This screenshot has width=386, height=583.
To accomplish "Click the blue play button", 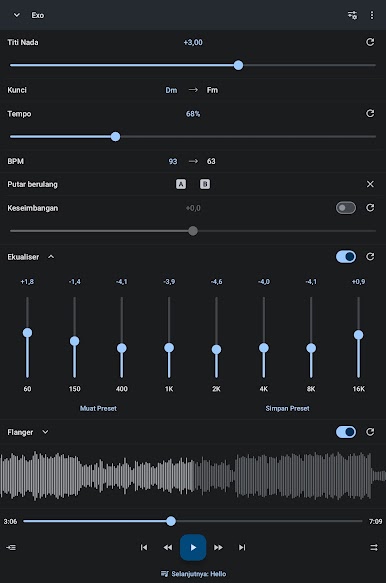I will coord(193,547).
